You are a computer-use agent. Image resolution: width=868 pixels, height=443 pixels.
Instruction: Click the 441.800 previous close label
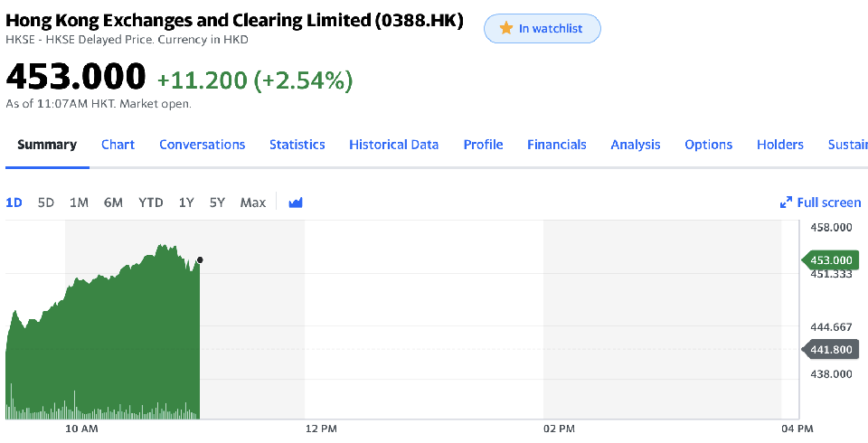(831, 350)
